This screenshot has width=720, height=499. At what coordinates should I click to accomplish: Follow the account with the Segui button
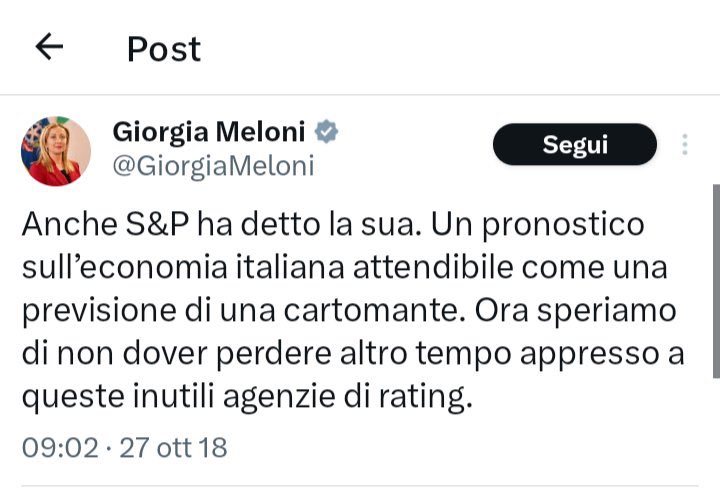click(575, 144)
